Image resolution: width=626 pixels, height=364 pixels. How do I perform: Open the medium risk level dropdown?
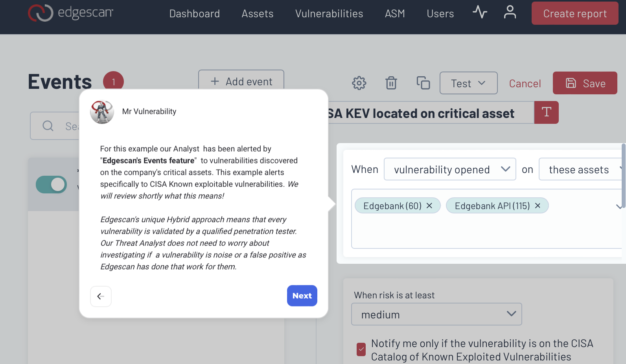click(x=436, y=314)
